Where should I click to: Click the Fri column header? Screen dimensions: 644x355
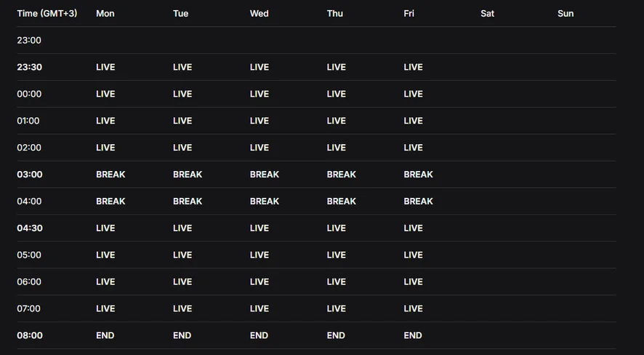tap(408, 13)
